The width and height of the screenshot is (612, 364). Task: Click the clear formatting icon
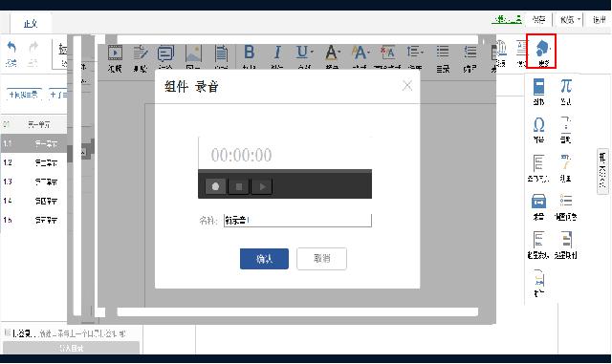point(387,53)
